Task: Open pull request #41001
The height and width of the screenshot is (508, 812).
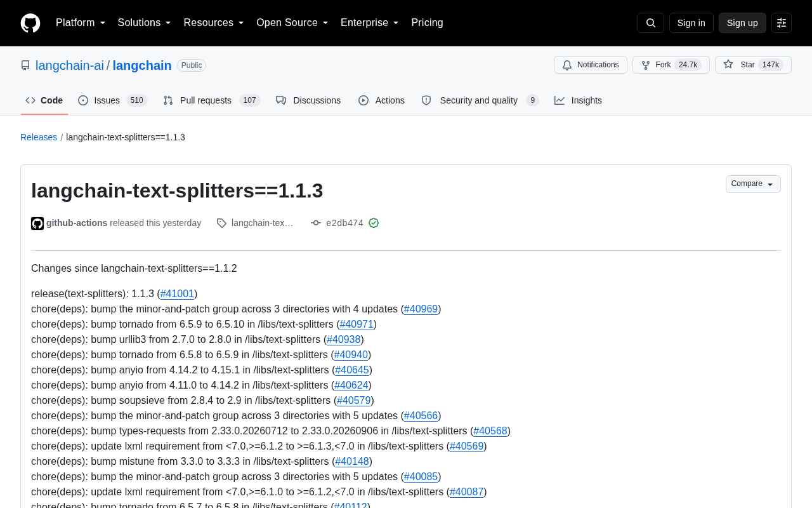Action: coord(177,294)
